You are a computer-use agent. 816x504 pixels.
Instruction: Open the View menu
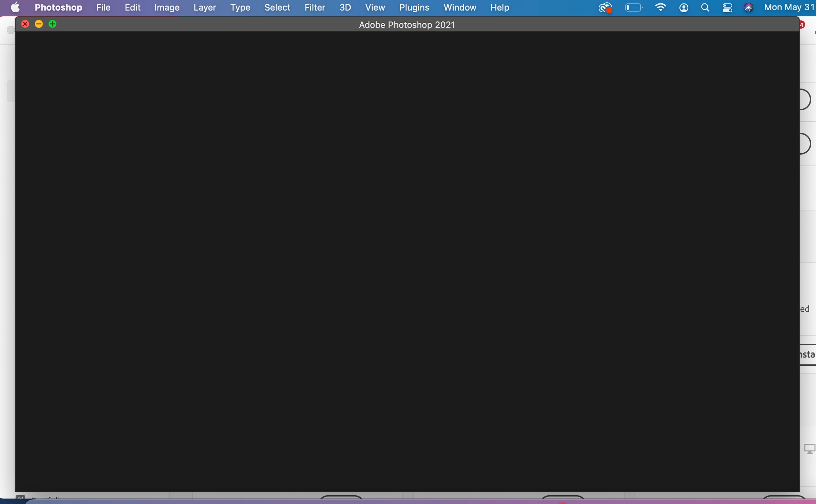point(375,7)
